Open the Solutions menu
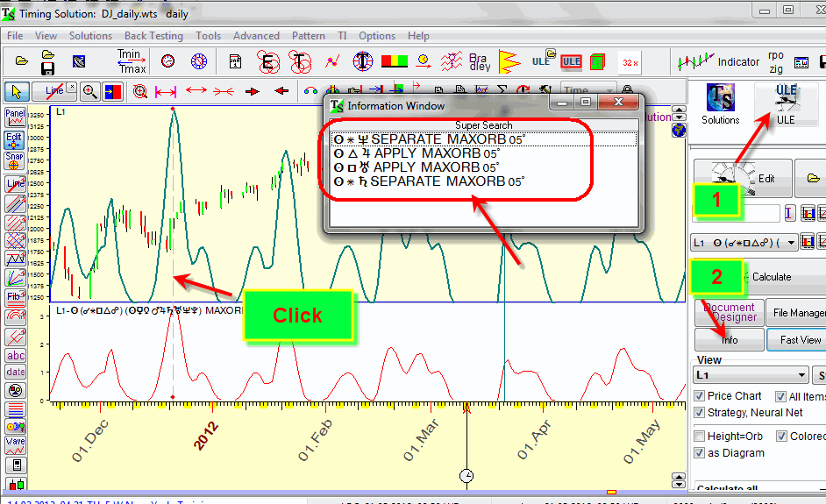Screen dimensions: 826x504 pos(90,36)
